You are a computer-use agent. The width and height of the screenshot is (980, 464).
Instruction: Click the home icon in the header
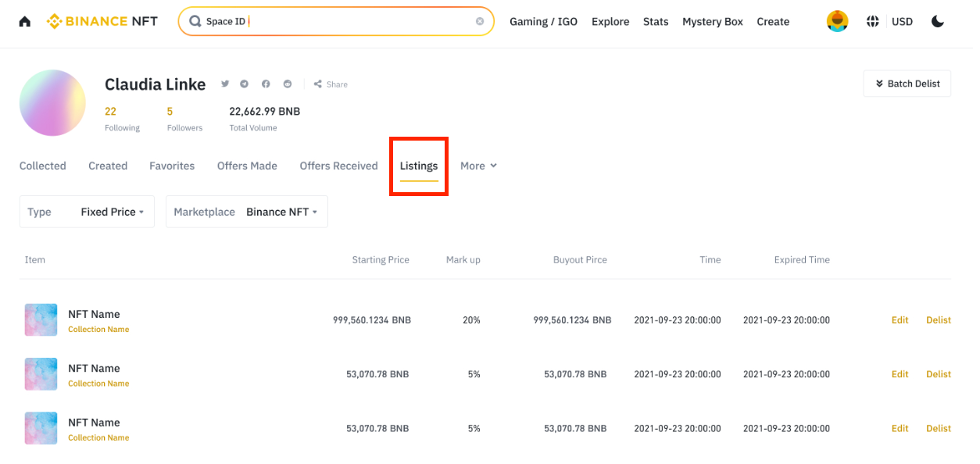click(25, 22)
